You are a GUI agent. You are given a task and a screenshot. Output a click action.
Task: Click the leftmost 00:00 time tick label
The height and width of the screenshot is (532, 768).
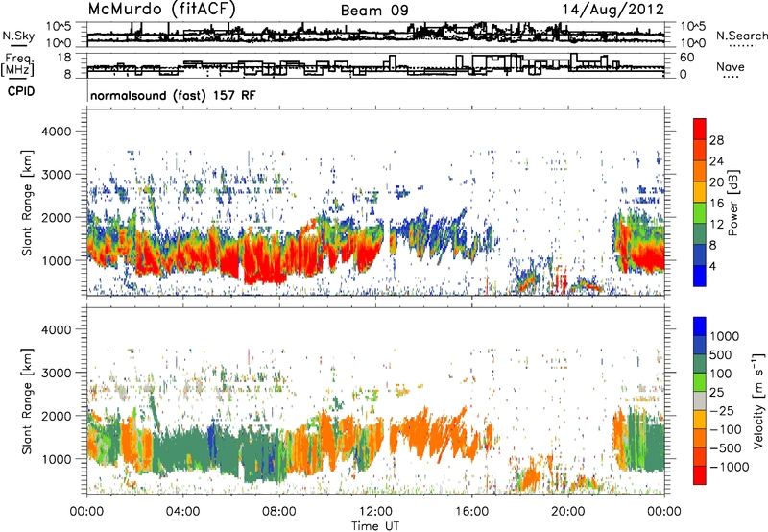86,512
